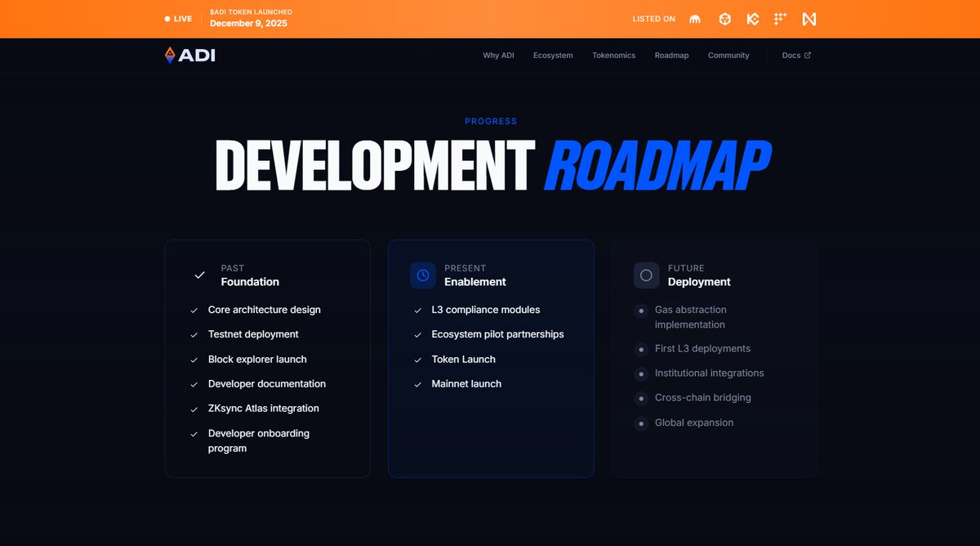Click the 'L3 compliance modules' text
980x546 pixels.
pyautogui.click(x=486, y=310)
